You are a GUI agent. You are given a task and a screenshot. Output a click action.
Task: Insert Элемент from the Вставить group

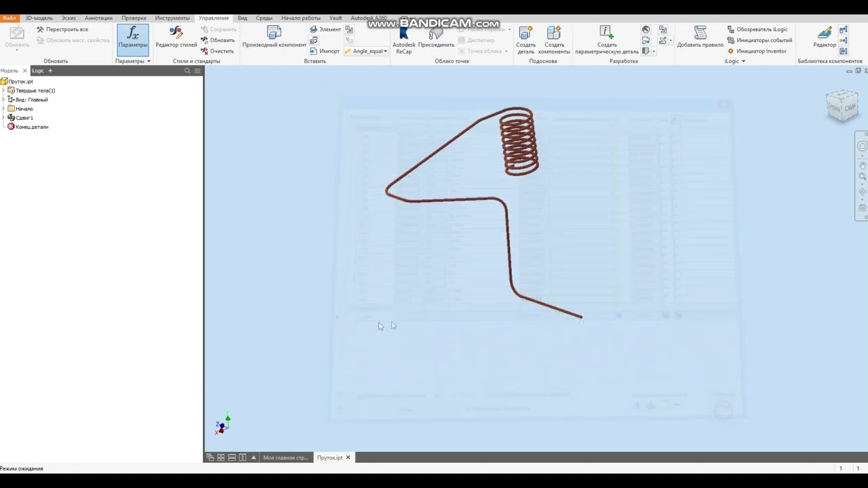click(x=325, y=30)
